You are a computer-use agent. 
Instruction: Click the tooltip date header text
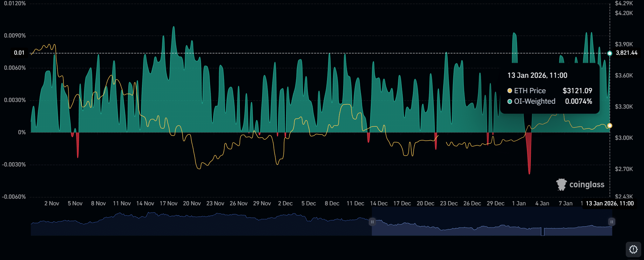click(x=537, y=75)
